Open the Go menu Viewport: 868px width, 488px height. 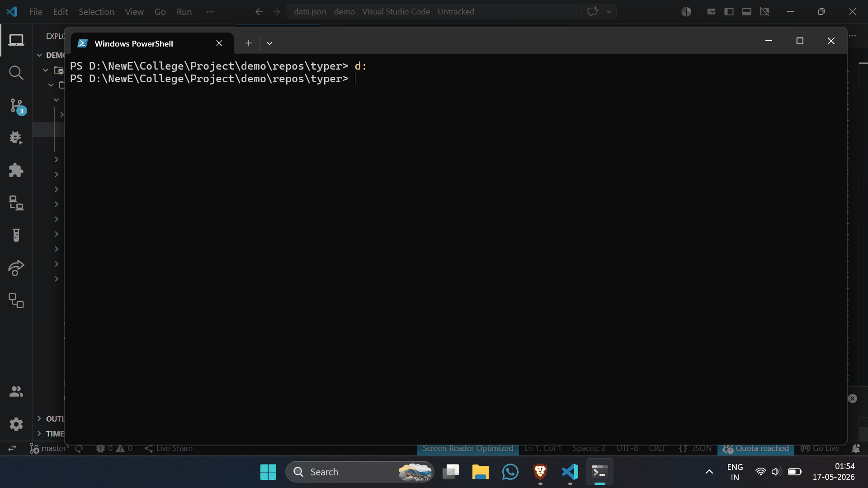[x=160, y=12]
